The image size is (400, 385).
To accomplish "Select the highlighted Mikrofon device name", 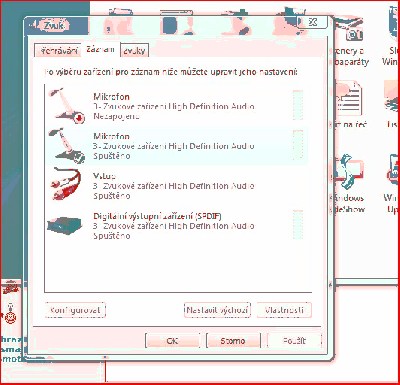I will point(111,136).
